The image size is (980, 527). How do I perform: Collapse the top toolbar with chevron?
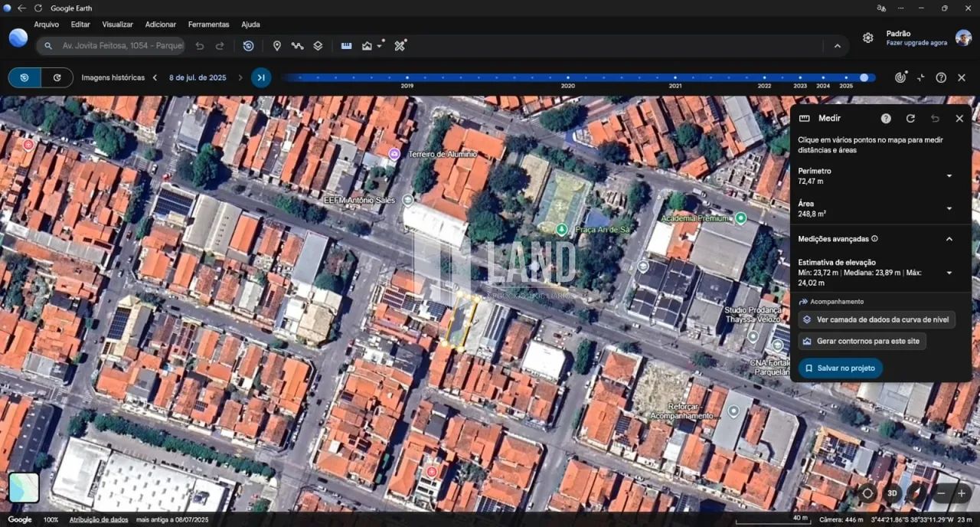click(837, 46)
